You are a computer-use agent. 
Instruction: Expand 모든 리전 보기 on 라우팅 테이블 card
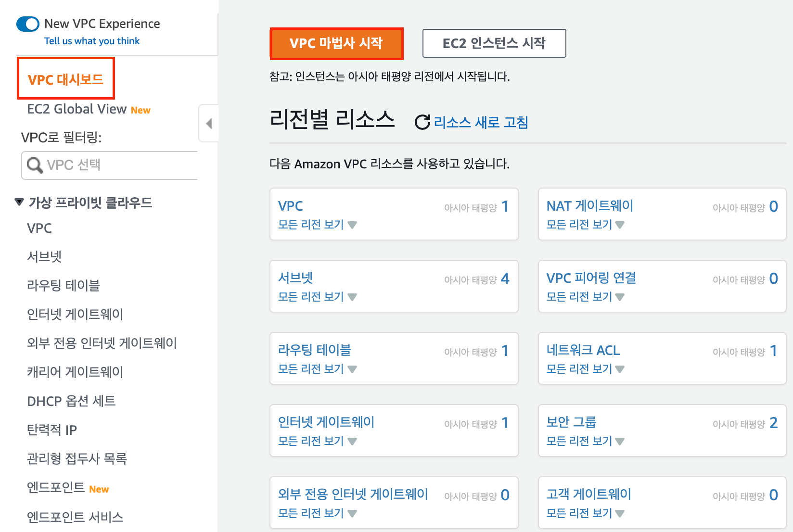318,369
